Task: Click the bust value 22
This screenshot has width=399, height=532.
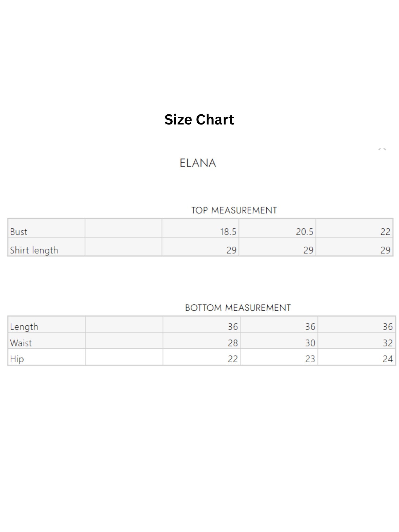Action: [385, 232]
